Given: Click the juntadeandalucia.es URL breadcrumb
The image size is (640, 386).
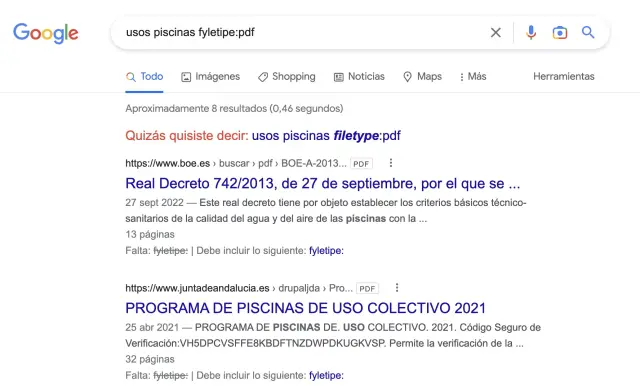Looking at the screenshot, I should click(x=239, y=288).
